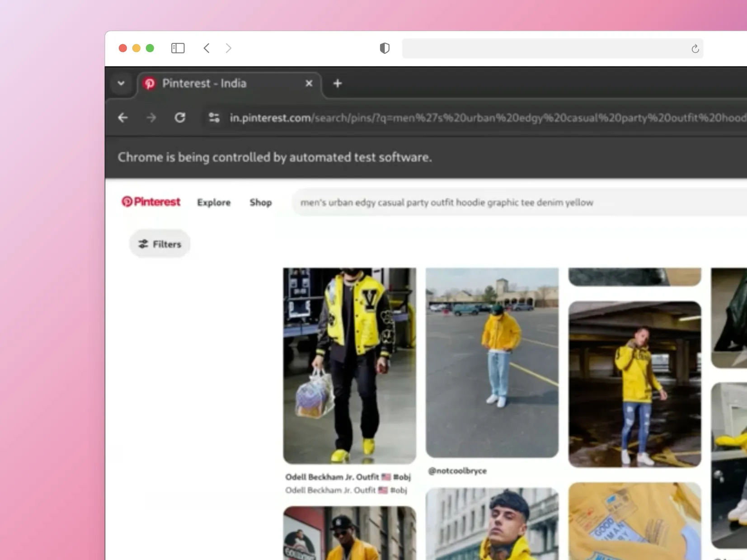Click the @notcoolbryce caption
Image resolution: width=747 pixels, height=560 pixels.
[457, 471]
